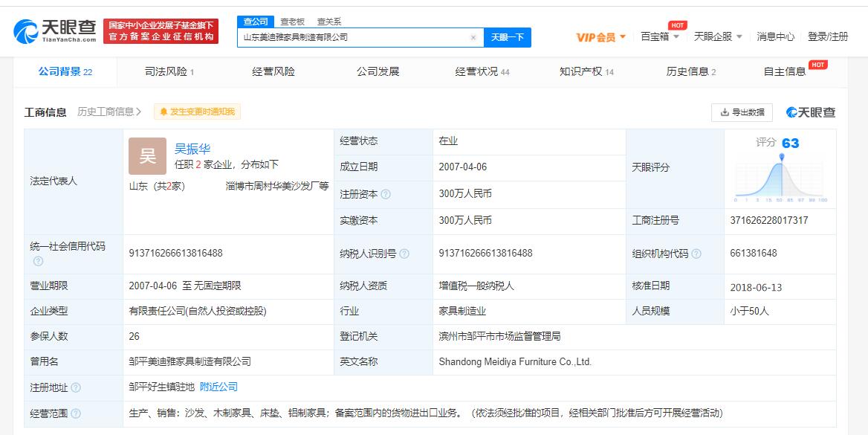Viewport: 868px width, 435px height.
Task: Switch to the 公司发展 tab
Action: pos(378,71)
